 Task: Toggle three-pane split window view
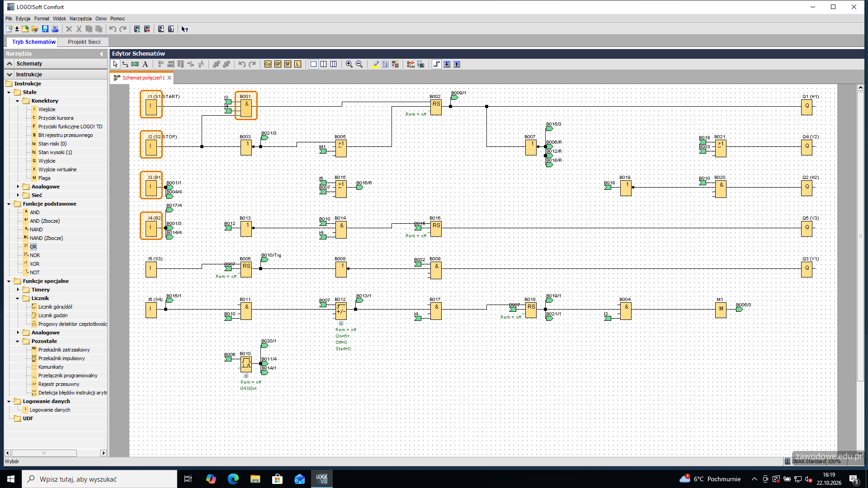pos(334,64)
